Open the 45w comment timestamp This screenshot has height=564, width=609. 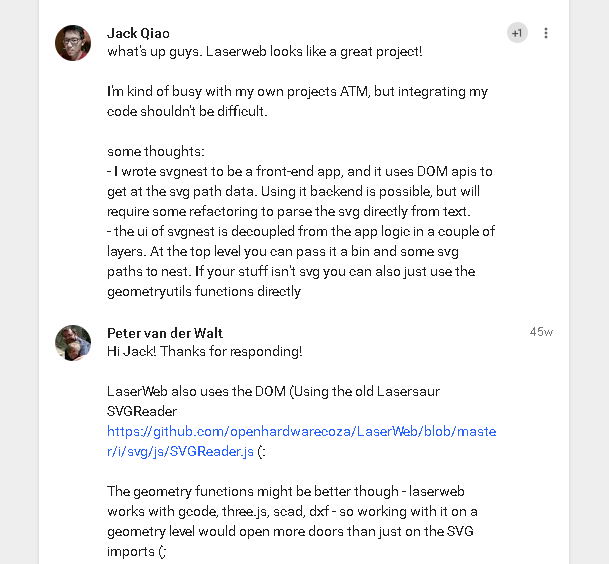[x=541, y=332]
